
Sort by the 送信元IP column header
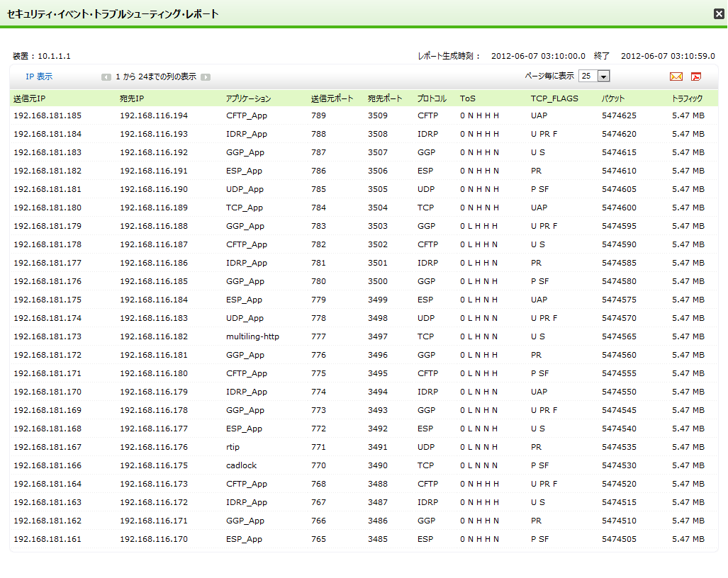(x=29, y=98)
